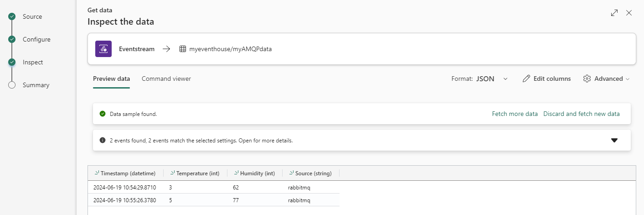Switch to the Preview data tab
This screenshot has height=215, width=644.
[x=111, y=79]
